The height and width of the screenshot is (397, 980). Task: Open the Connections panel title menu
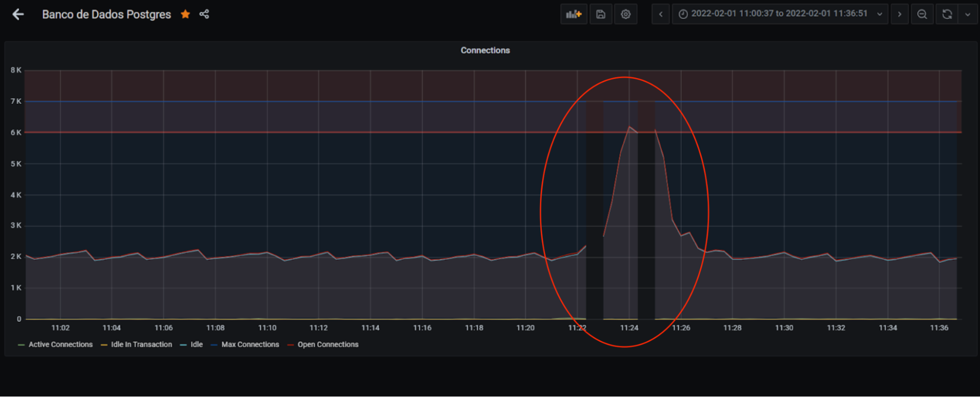485,51
